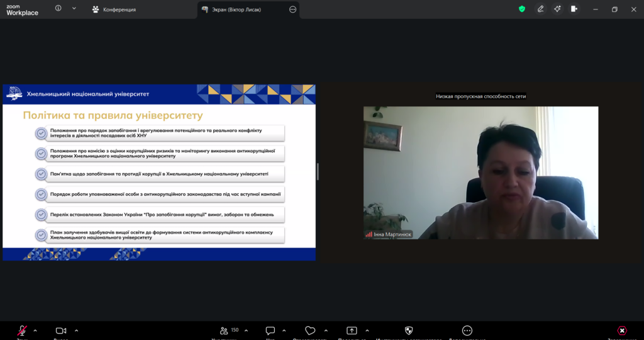Show meeting information icon
644x340 pixels.
click(58, 9)
